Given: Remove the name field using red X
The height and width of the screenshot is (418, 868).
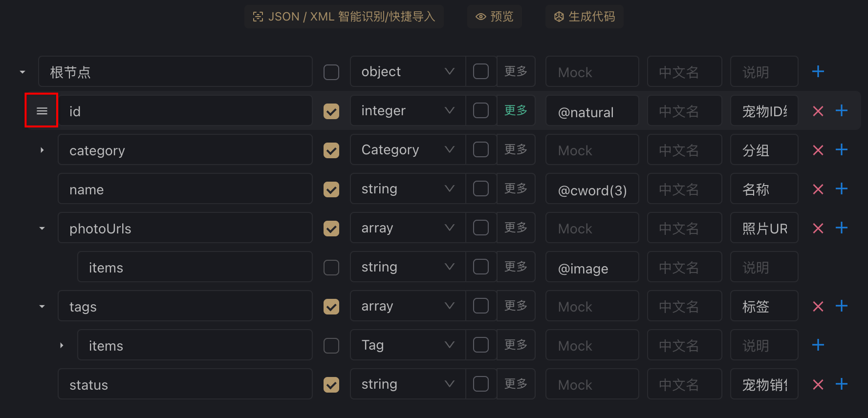Looking at the screenshot, I should coord(818,189).
